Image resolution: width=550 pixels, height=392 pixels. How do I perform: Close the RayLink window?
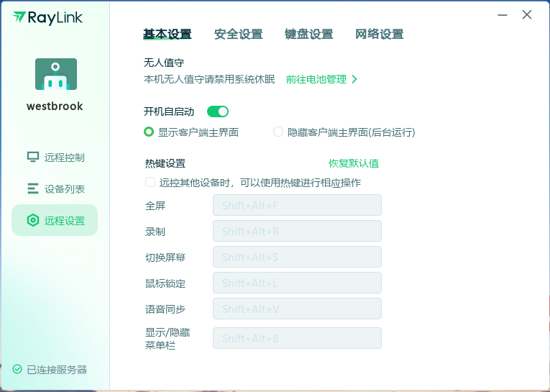pyautogui.click(x=527, y=14)
